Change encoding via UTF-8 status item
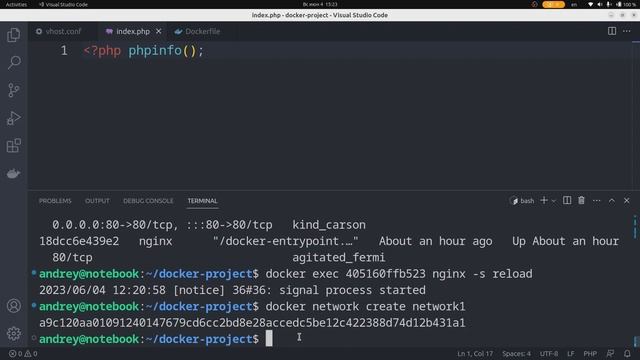Image resolution: width=640 pixels, height=360 pixels. [549, 353]
